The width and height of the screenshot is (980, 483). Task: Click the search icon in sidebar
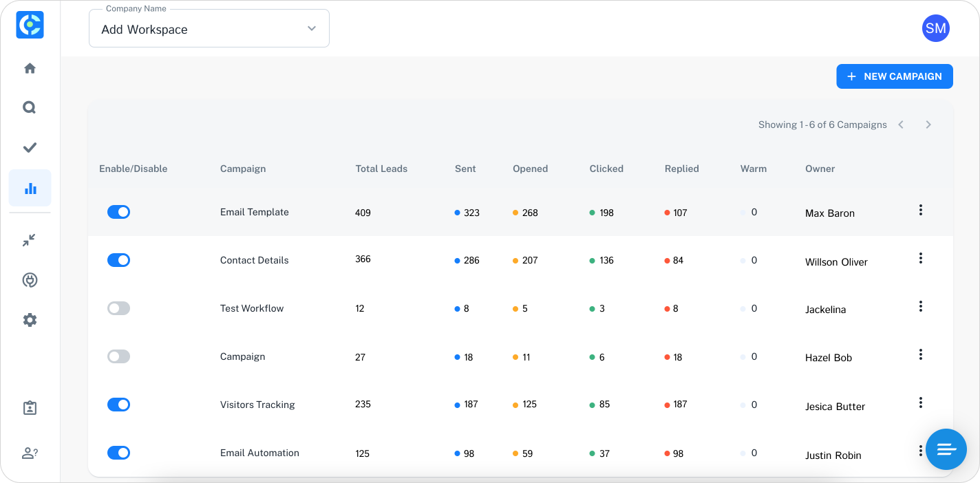[x=30, y=107]
